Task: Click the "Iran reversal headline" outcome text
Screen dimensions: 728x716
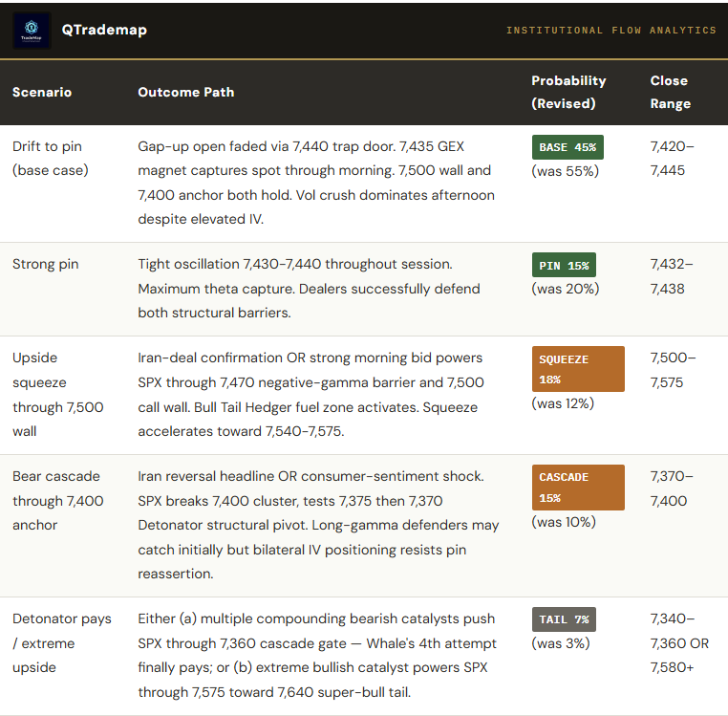Action: [318, 525]
